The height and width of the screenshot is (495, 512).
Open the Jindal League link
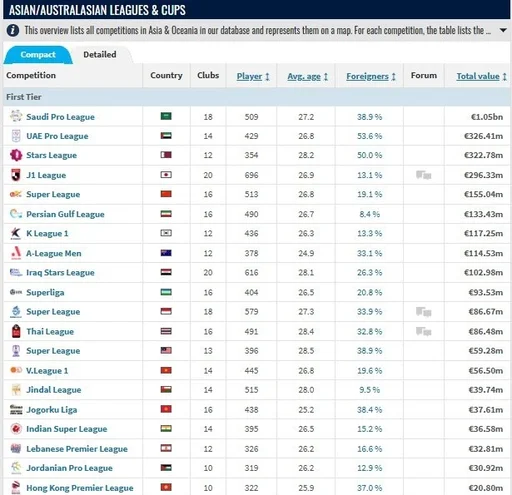[x=54, y=390]
